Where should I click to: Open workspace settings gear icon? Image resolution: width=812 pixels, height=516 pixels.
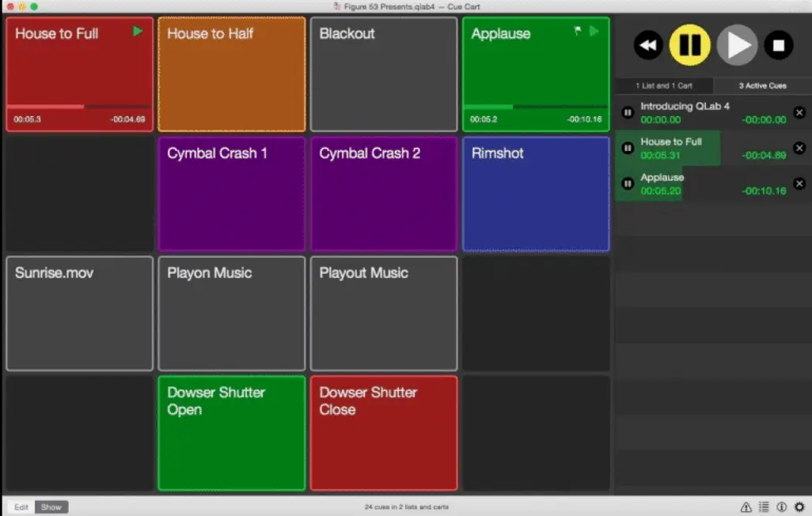click(799, 507)
